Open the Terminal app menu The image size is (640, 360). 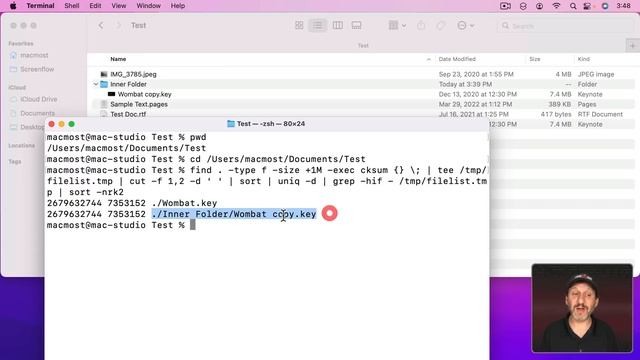(x=40, y=6)
